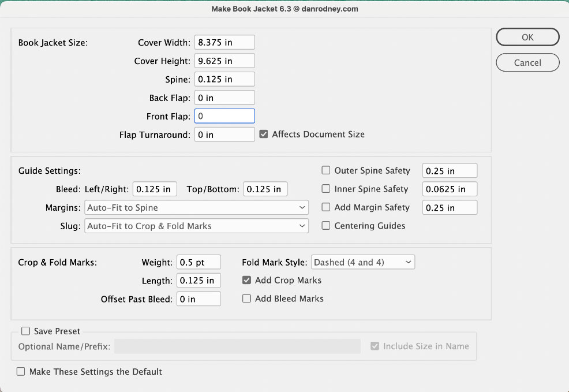The width and height of the screenshot is (569, 392).
Task: Select the Cover Width field
Action: (224, 42)
